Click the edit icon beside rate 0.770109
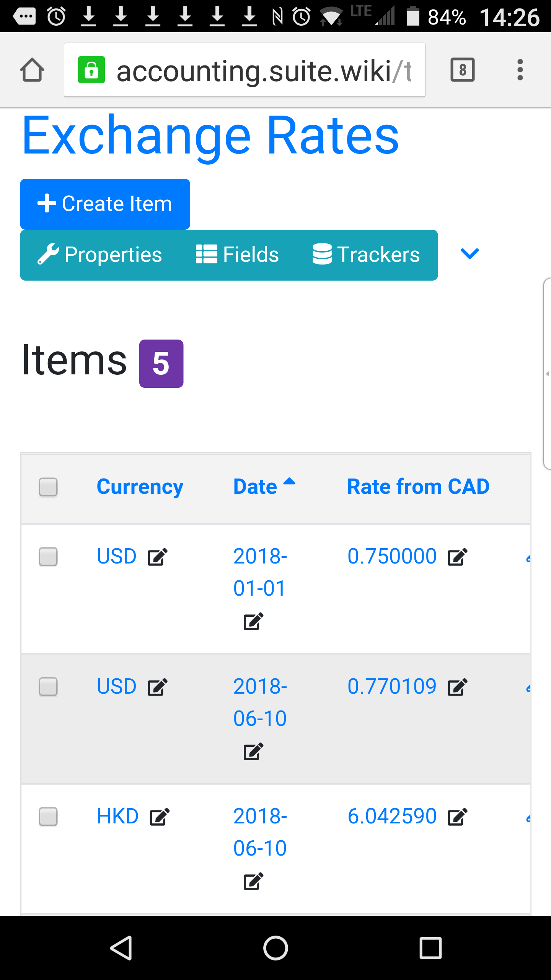The height and width of the screenshot is (980, 551). pyautogui.click(x=458, y=687)
